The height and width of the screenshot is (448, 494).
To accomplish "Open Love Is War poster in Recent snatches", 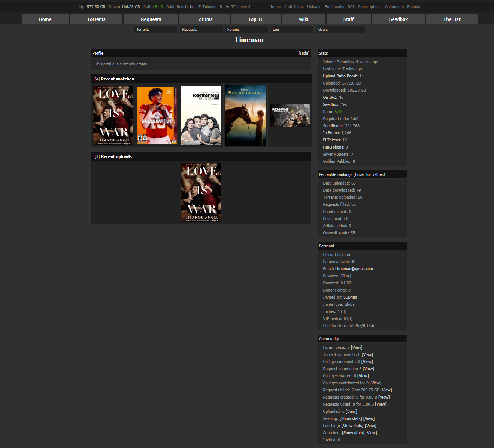I will pyautogui.click(x=113, y=115).
